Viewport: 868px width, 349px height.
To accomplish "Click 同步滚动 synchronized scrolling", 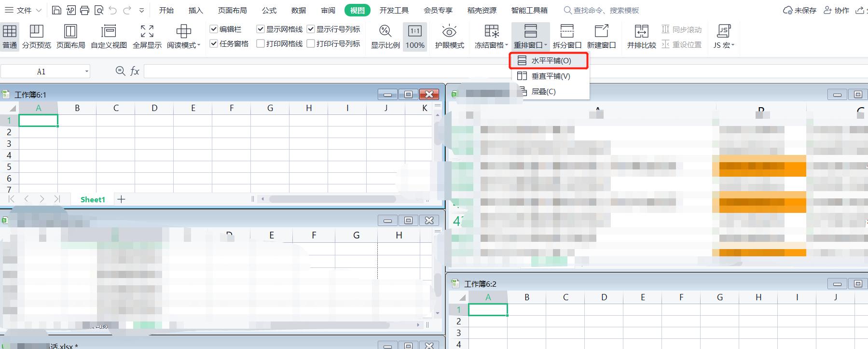I will click(x=681, y=29).
